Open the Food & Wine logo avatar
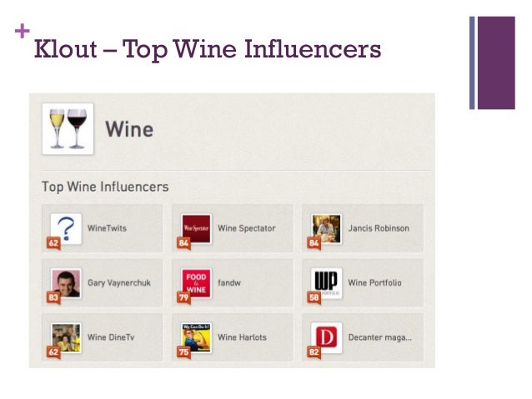532x399 pixels. point(196,283)
